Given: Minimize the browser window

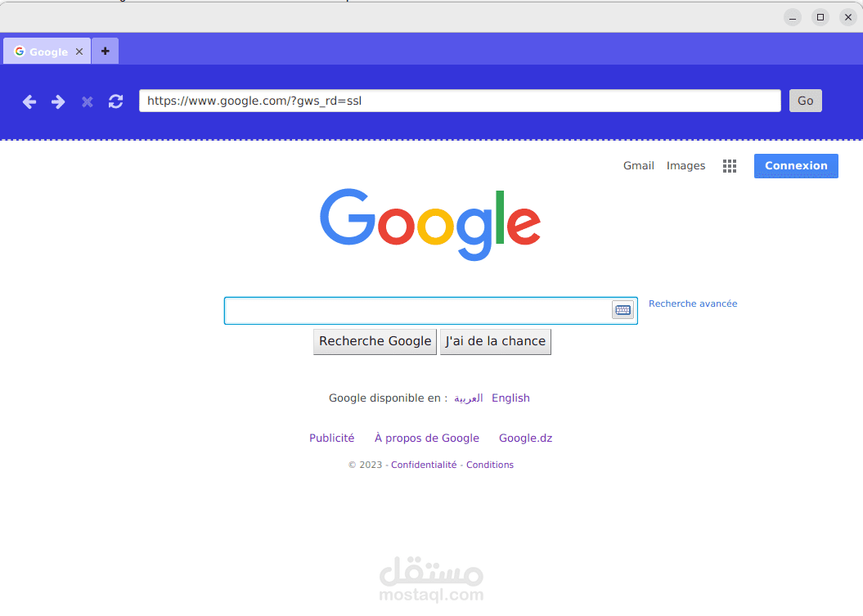Looking at the screenshot, I should [793, 18].
